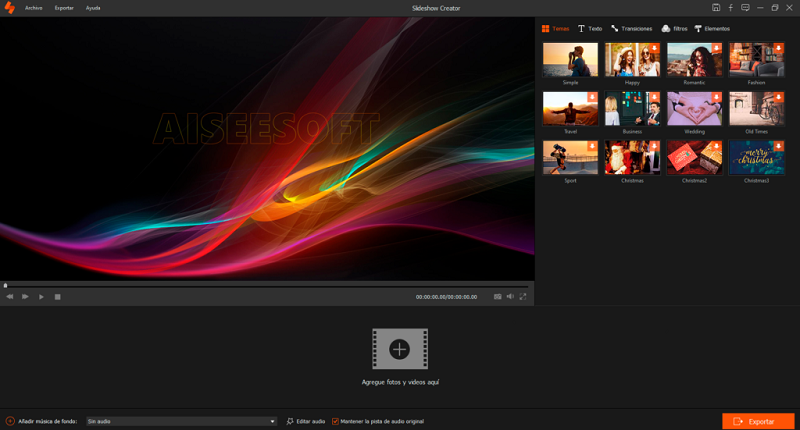Viewport: 800px width, 430px height.
Task: Switch to the Transiciones tab
Action: coord(632,29)
